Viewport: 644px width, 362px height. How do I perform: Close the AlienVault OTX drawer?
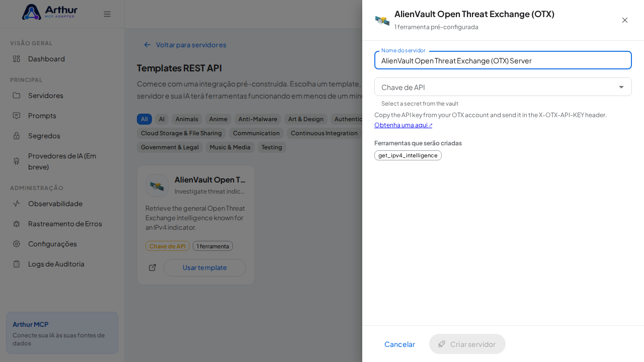(x=625, y=20)
